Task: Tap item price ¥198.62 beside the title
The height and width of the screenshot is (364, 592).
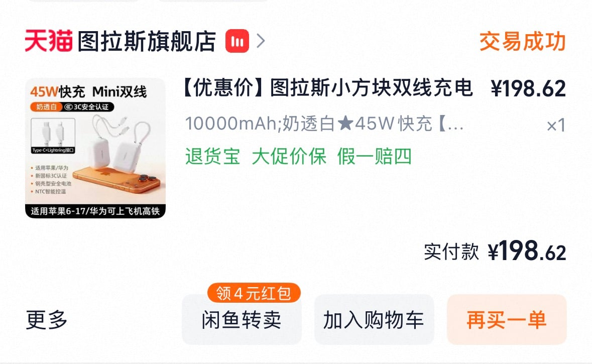Action: click(528, 88)
